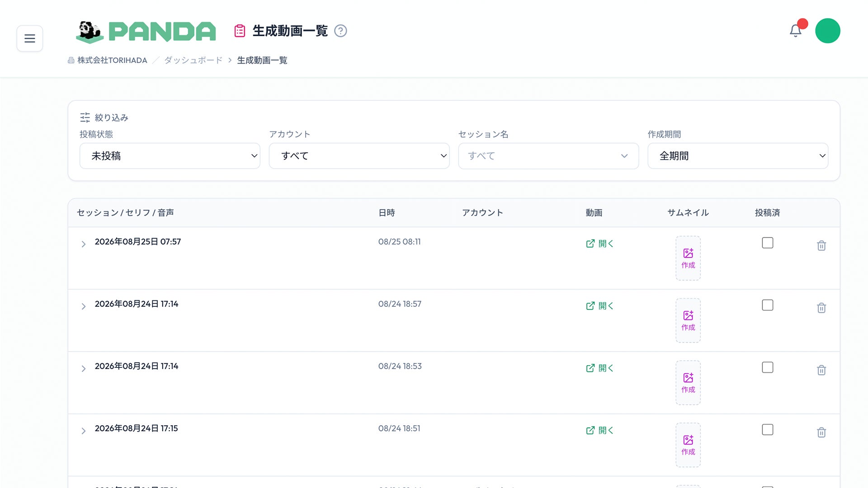868x488 pixels.
Task: Open the セッション名 combo box
Action: 548,156
